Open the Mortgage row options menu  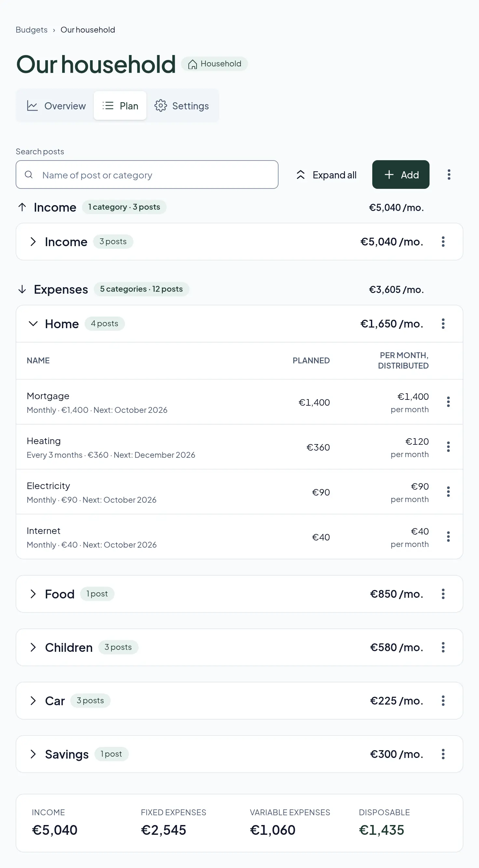click(448, 402)
